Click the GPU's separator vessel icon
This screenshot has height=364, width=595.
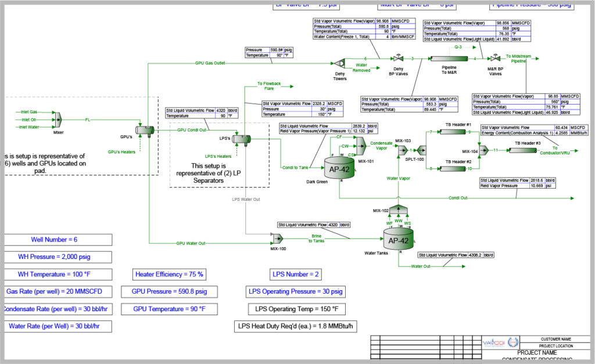pos(145,130)
